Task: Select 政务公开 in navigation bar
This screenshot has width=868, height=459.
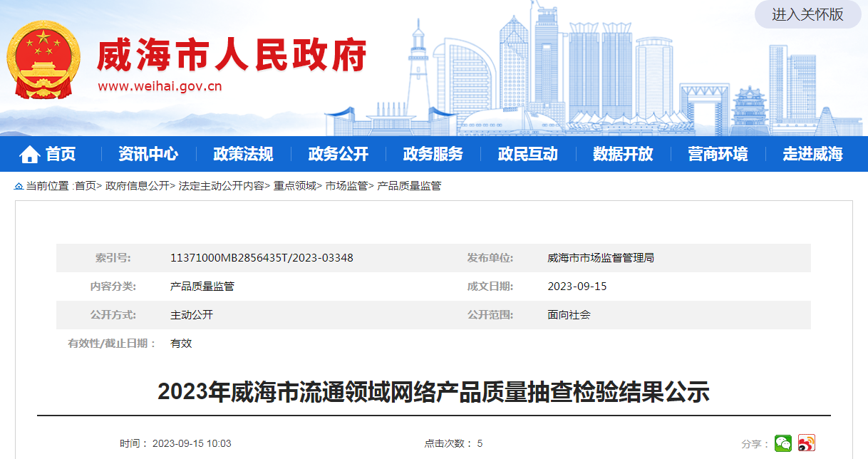Action: point(338,154)
